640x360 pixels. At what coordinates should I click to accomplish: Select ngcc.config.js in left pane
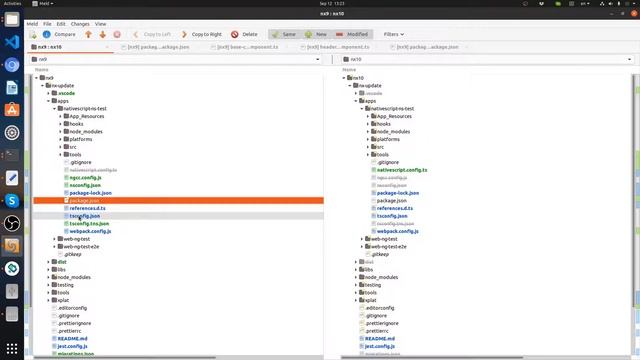point(85,178)
